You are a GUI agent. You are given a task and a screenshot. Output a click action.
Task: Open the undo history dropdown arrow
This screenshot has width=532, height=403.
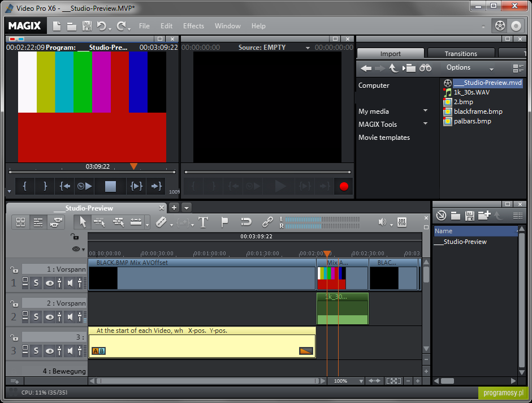point(110,29)
